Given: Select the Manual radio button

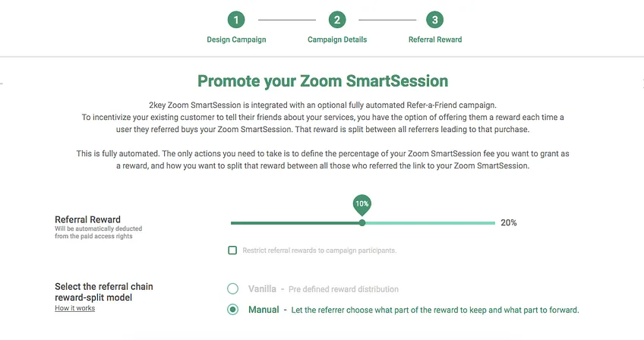Looking at the screenshot, I should click(233, 309).
